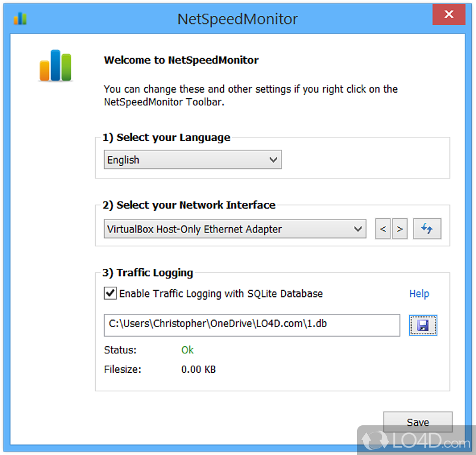Open the VirtualBox Host-Only Ethernet Adapter dropdown
The height and width of the screenshot is (455, 476).
pyautogui.click(x=235, y=228)
